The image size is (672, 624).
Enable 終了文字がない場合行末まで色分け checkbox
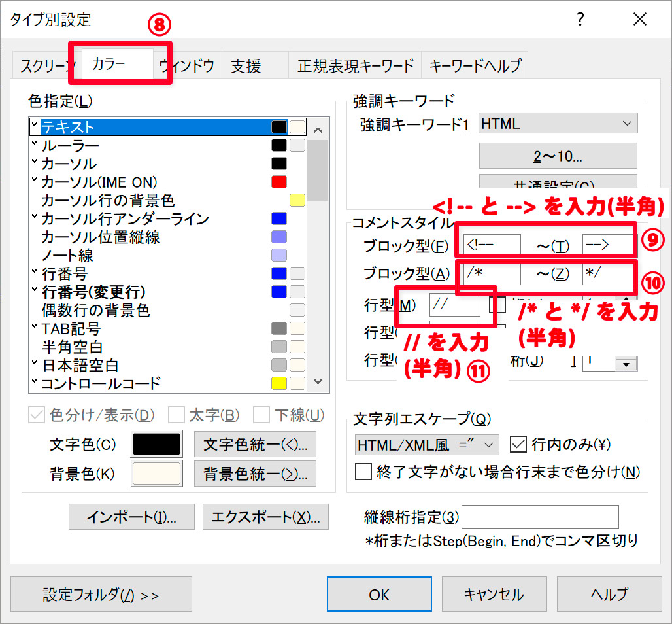click(363, 472)
